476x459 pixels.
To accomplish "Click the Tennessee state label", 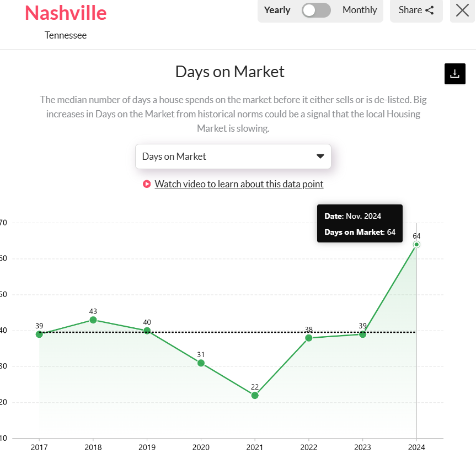I will [x=65, y=35].
